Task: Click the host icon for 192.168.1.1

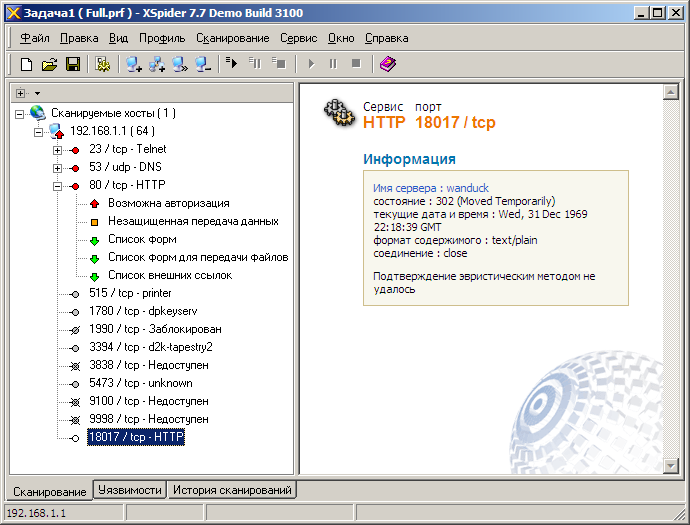Action: [x=56, y=131]
